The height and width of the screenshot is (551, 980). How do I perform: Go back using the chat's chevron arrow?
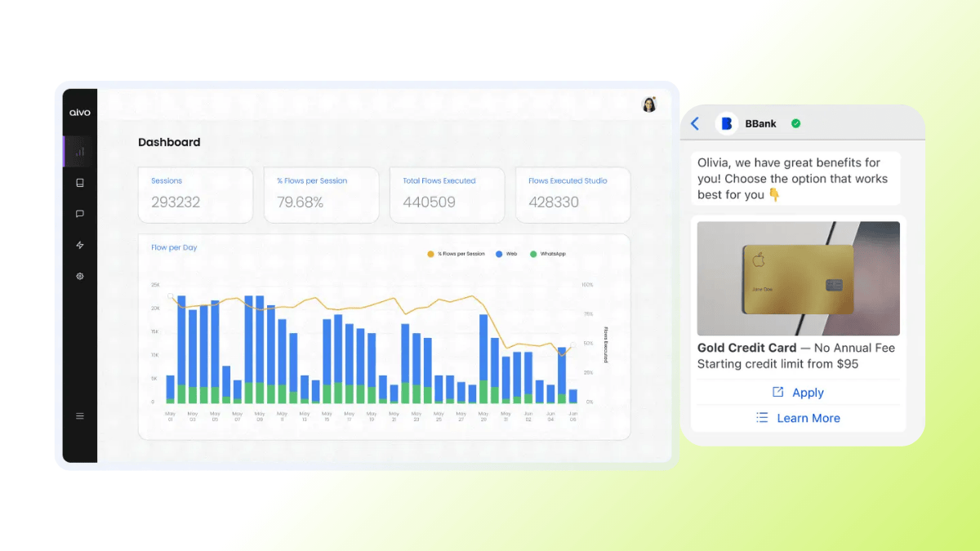[695, 123]
